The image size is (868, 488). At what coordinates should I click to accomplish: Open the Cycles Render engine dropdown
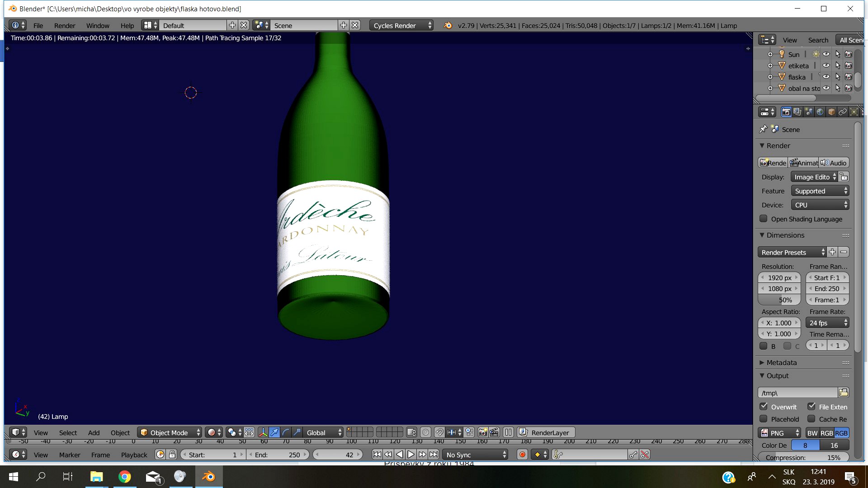[x=401, y=25]
